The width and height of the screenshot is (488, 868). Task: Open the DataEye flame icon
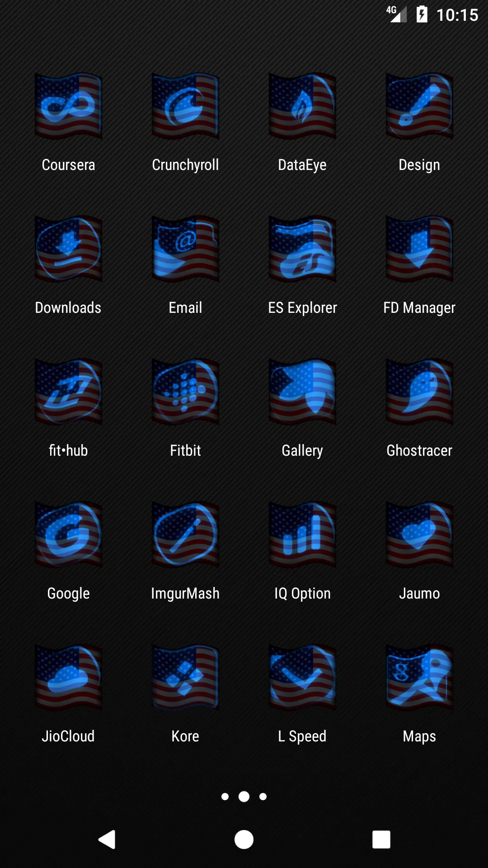(x=302, y=106)
